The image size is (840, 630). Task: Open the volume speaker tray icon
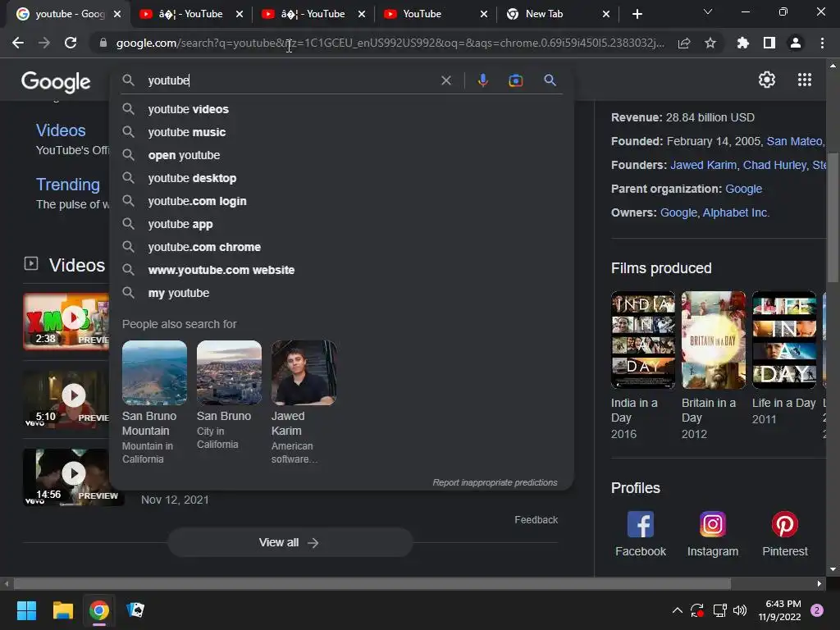(x=740, y=610)
